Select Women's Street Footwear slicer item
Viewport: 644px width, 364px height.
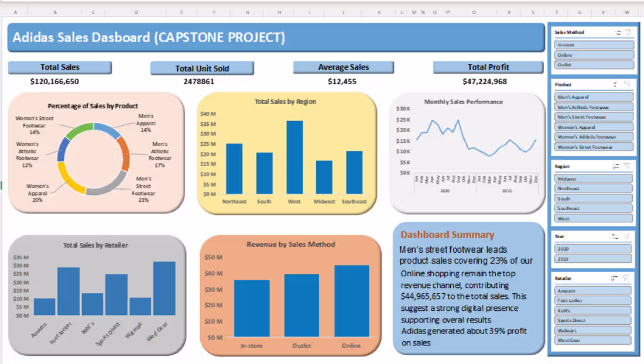(x=593, y=147)
